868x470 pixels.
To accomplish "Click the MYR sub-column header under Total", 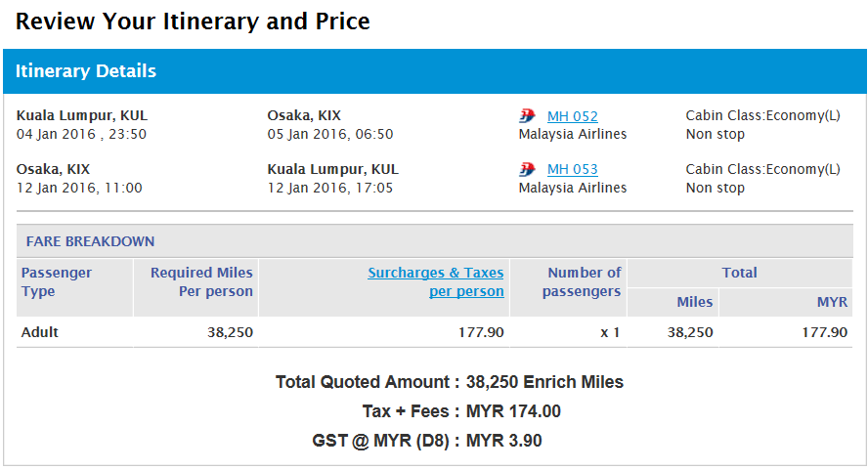I will click(832, 302).
